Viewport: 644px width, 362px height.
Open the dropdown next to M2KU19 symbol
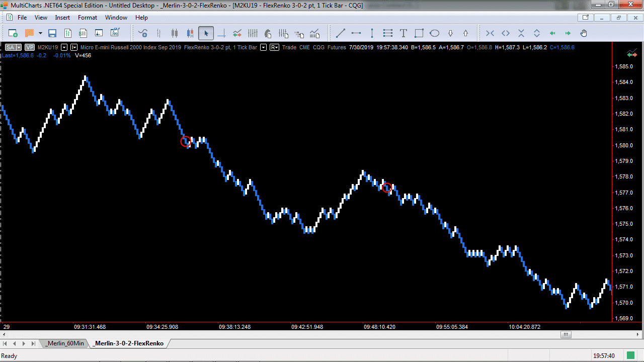64,47
